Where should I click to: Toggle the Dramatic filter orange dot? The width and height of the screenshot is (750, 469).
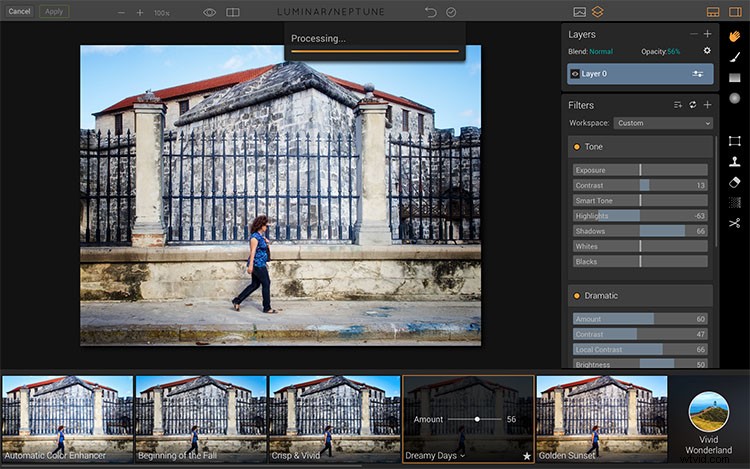tap(576, 296)
